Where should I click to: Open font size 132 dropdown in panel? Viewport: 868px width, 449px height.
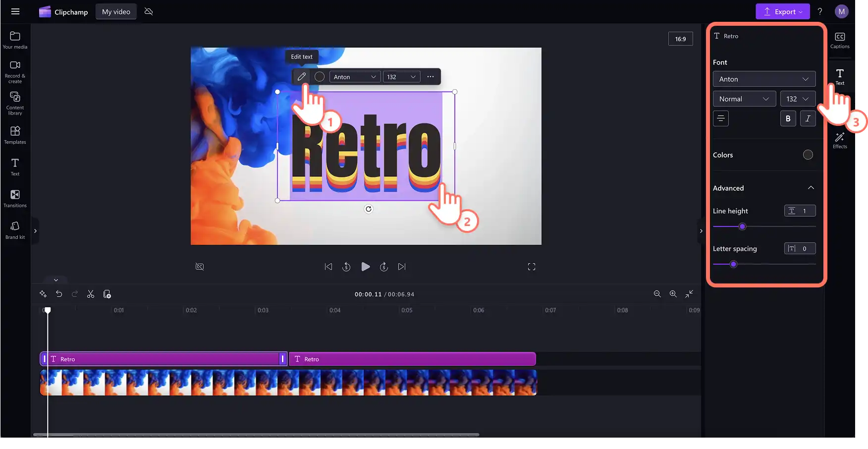click(x=798, y=99)
